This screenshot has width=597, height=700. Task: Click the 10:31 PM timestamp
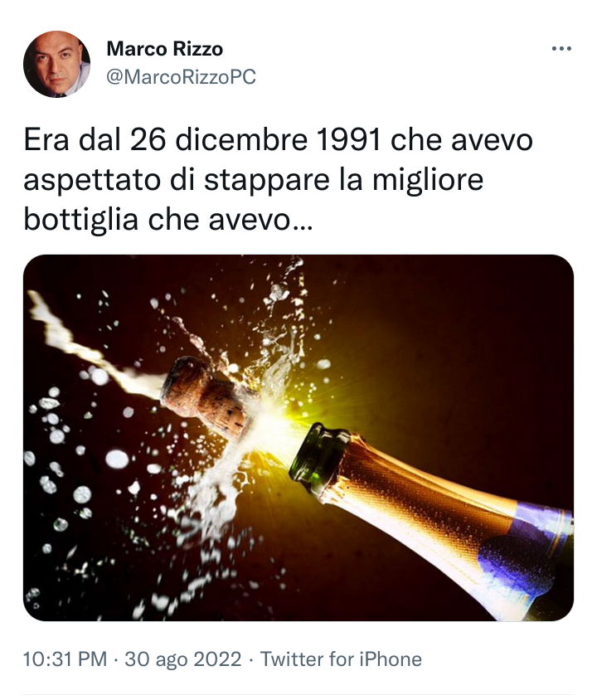(66, 659)
